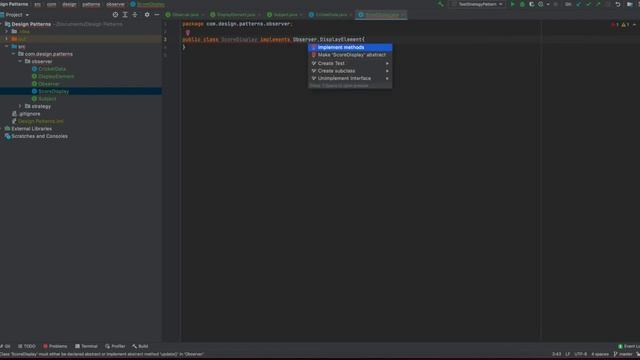640x360 pixels.
Task: Click the Git update project arrow
Action: pos(579,4)
